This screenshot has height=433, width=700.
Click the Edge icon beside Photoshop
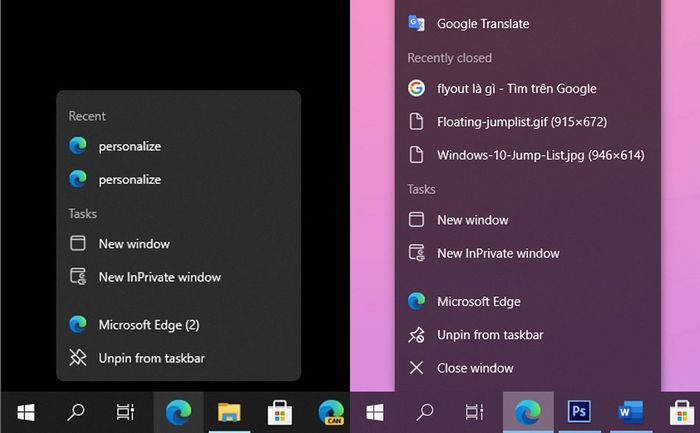point(526,411)
